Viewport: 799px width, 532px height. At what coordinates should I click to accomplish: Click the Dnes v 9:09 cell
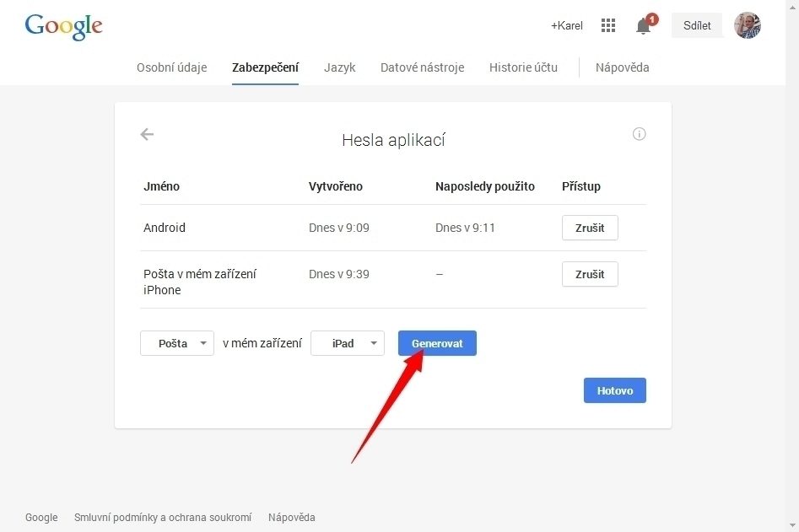(x=339, y=228)
